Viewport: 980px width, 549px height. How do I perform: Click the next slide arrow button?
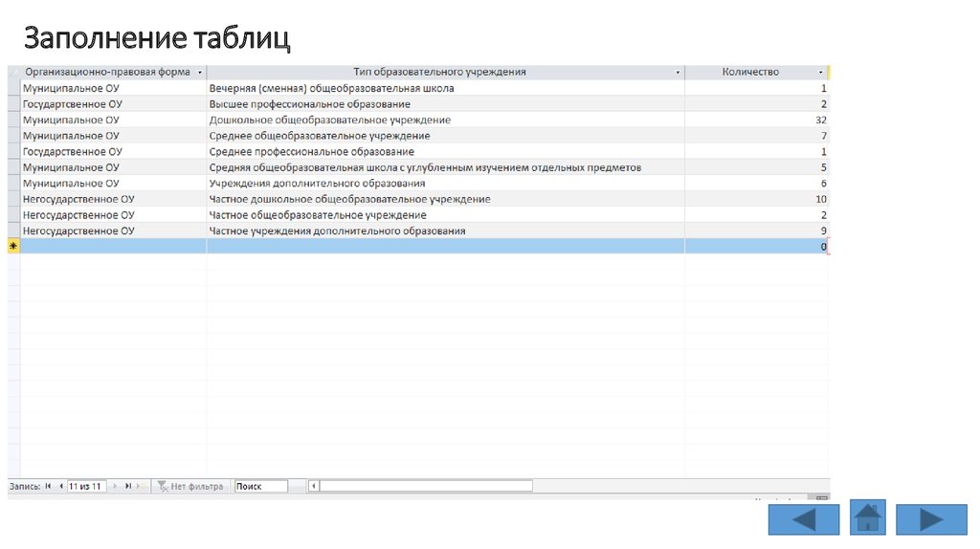click(931, 518)
